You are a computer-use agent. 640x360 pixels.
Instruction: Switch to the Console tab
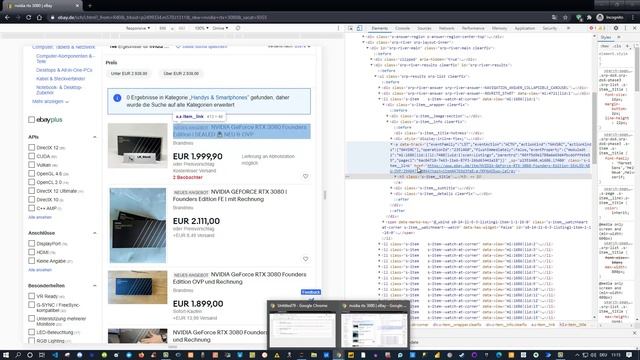click(402, 28)
